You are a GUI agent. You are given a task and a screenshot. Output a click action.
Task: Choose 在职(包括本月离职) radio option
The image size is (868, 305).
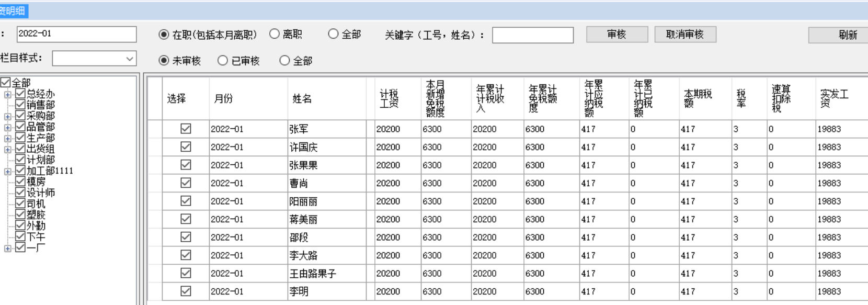point(164,35)
